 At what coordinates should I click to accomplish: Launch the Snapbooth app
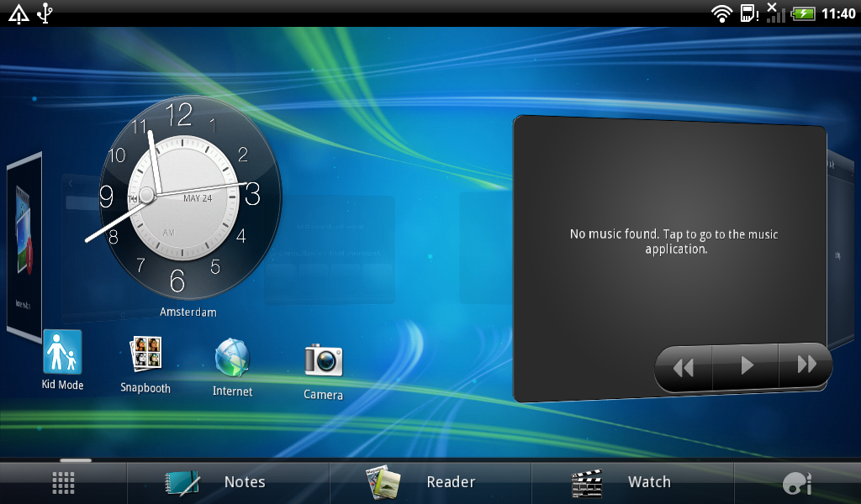tap(145, 365)
